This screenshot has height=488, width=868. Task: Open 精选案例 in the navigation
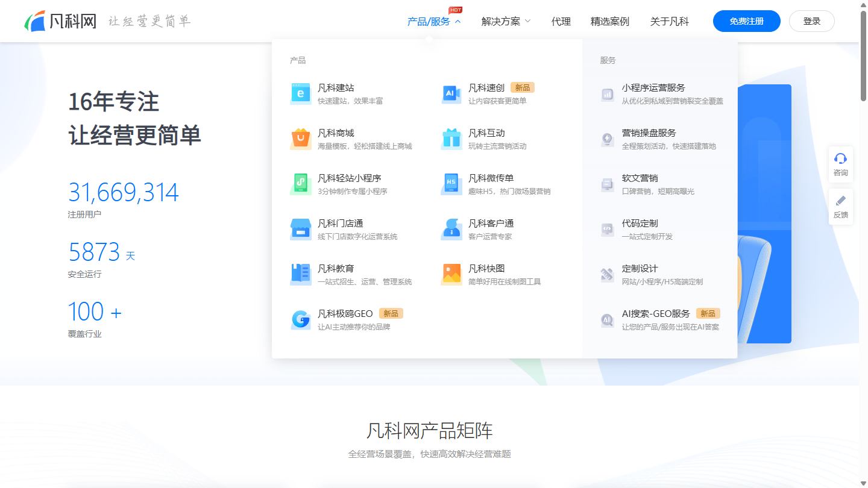tap(610, 22)
